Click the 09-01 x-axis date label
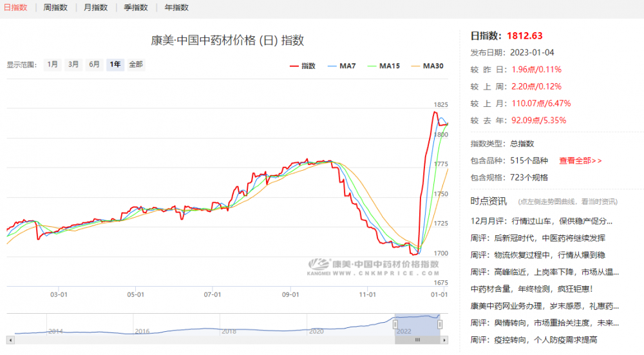Image resolution: width=644 pixels, height=355 pixels. pos(290,294)
